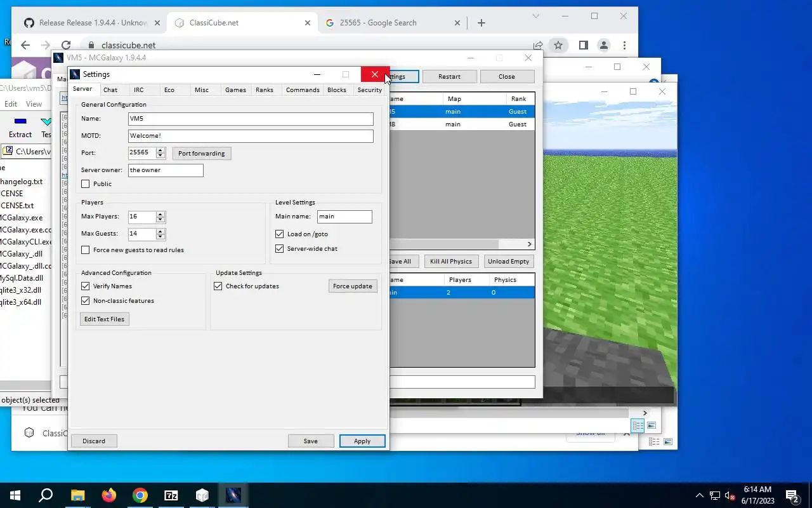Open taskbar search

coord(46,495)
